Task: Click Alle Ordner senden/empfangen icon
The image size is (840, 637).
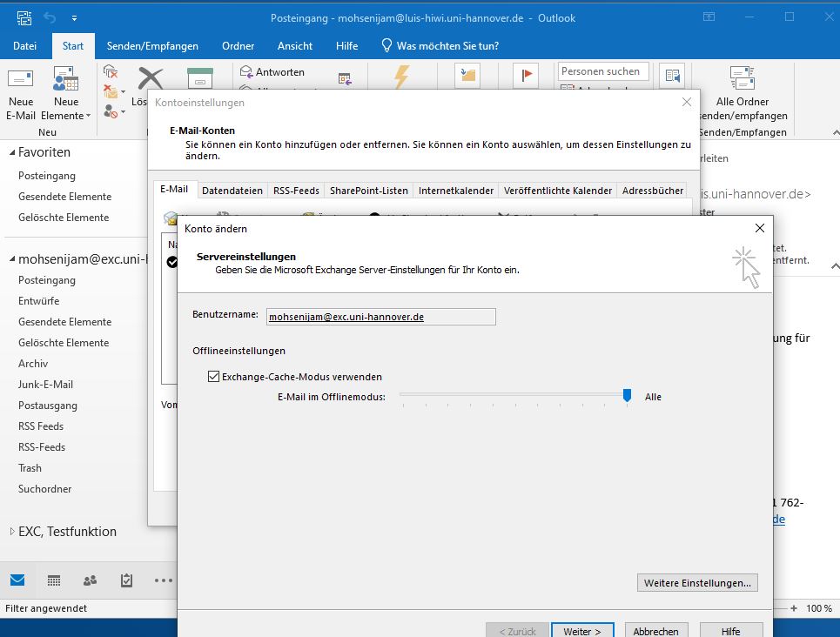Action: click(743, 78)
